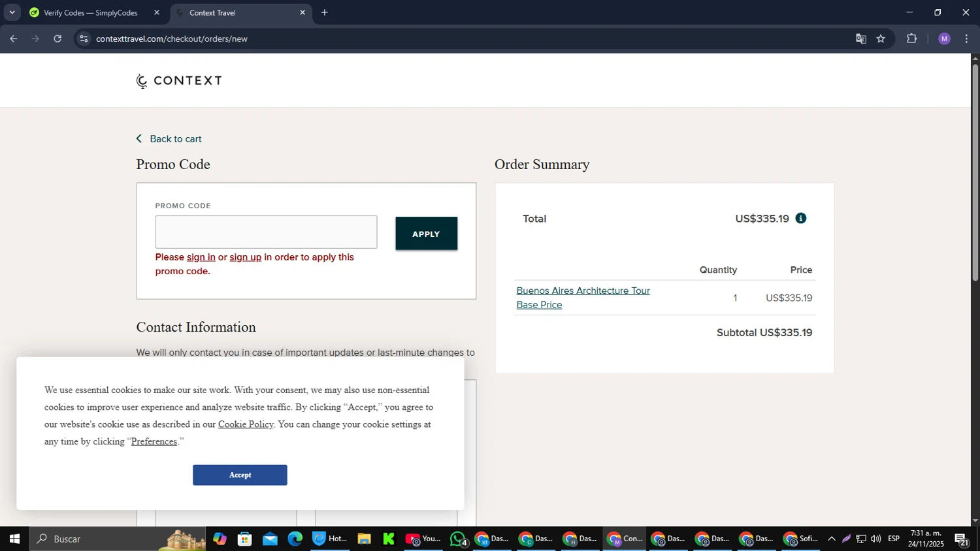
Task: Click the Quantity column header
Action: (718, 270)
